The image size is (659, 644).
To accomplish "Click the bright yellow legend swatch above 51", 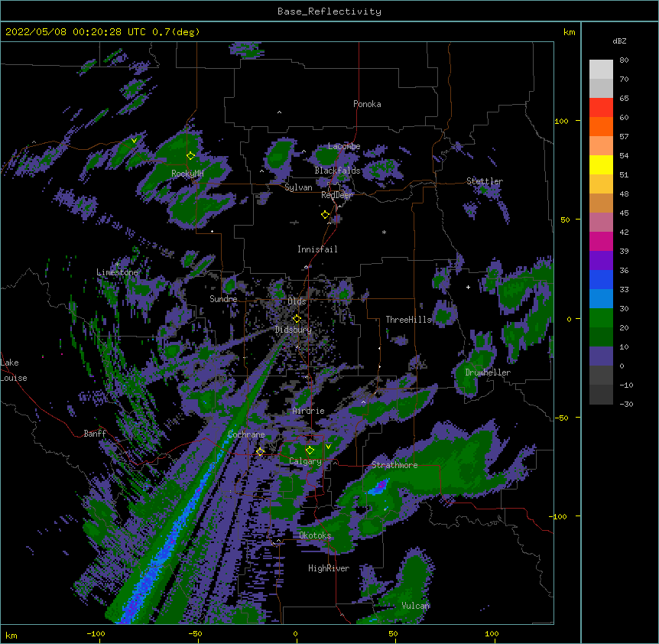I will pyautogui.click(x=601, y=164).
